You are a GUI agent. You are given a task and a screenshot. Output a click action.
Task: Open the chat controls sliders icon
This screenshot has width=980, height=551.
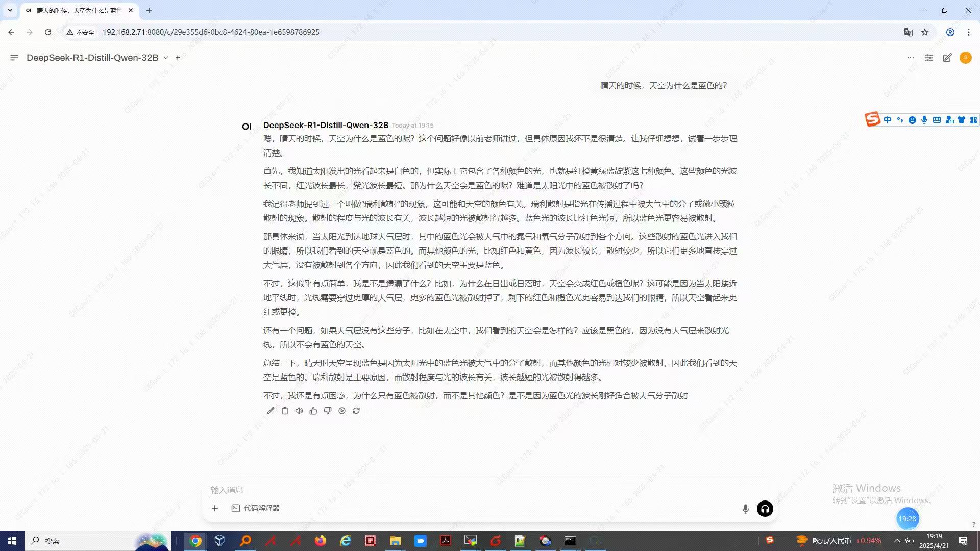[x=929, y=58]
